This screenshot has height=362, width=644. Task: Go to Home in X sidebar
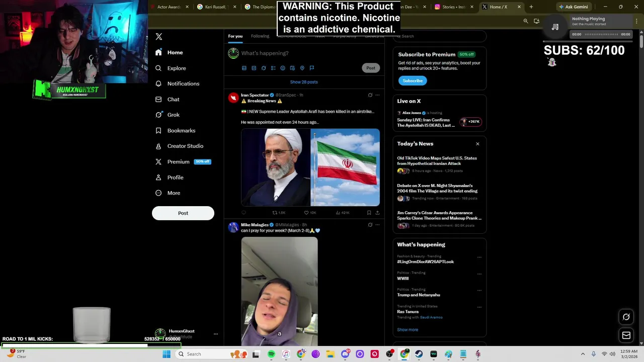169,52
